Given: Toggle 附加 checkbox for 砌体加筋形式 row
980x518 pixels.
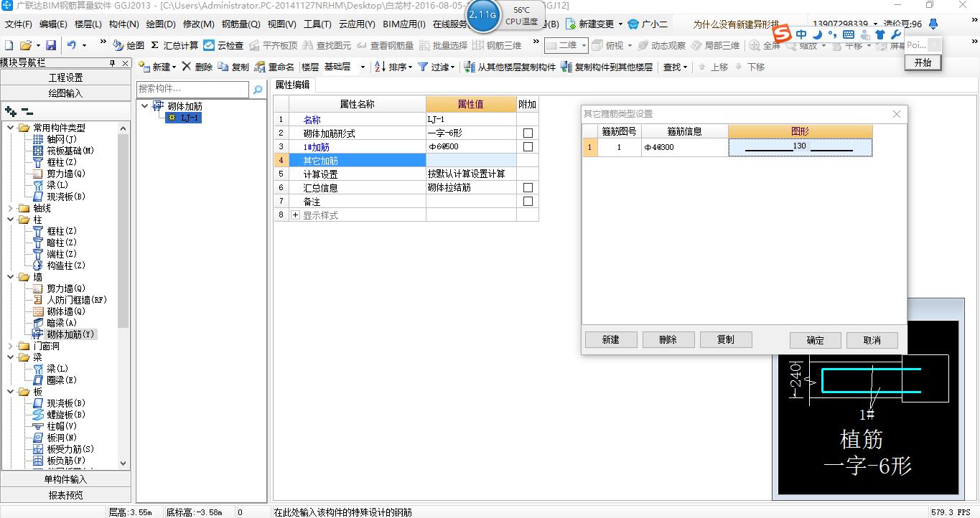Looking at the screenshot, I should point(528,133).
